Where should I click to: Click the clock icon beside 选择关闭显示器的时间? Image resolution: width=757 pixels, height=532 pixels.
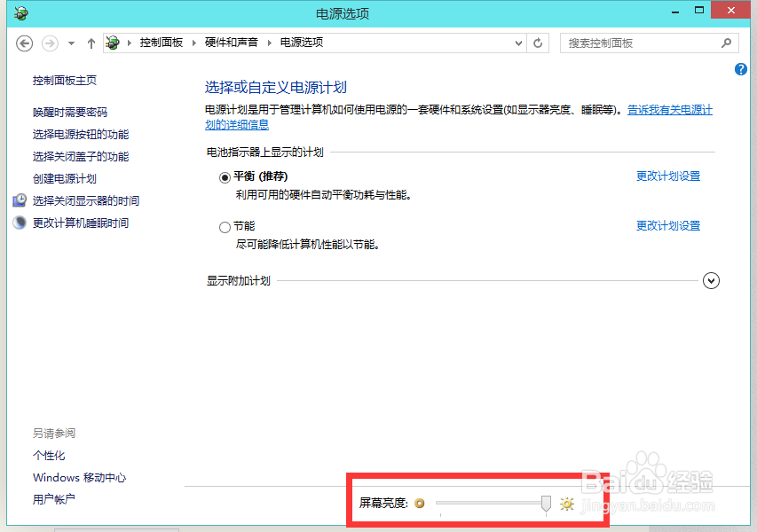(x=20, y=200)
